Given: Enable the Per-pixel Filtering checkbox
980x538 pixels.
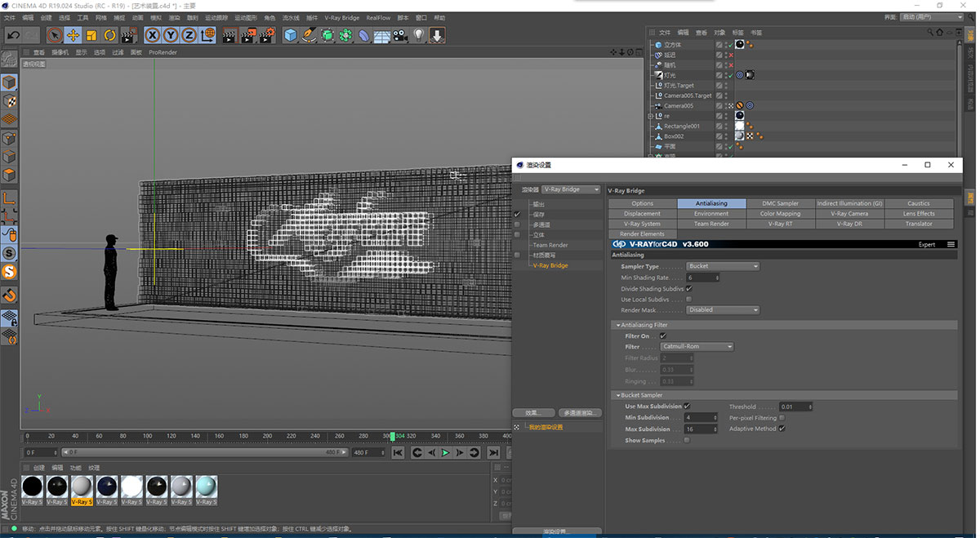Looking at the screenshot, I should point(782,418).
